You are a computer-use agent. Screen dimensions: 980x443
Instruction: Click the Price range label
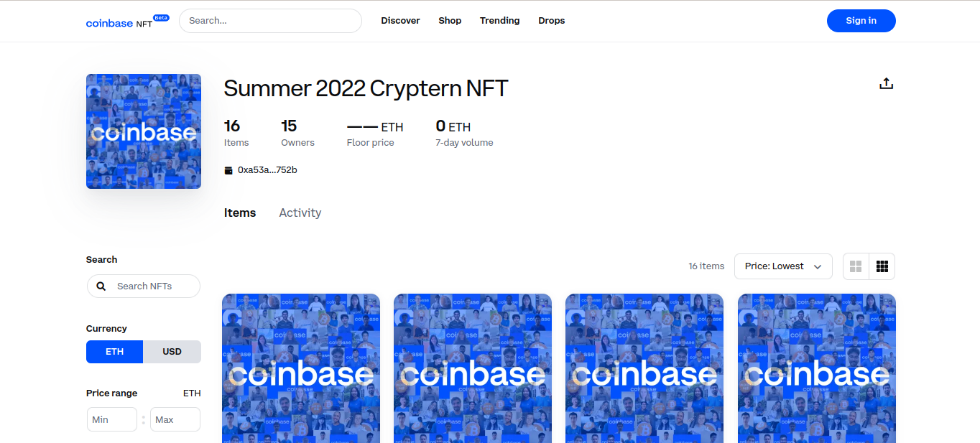pyautogui.click(x=111, y=393)
